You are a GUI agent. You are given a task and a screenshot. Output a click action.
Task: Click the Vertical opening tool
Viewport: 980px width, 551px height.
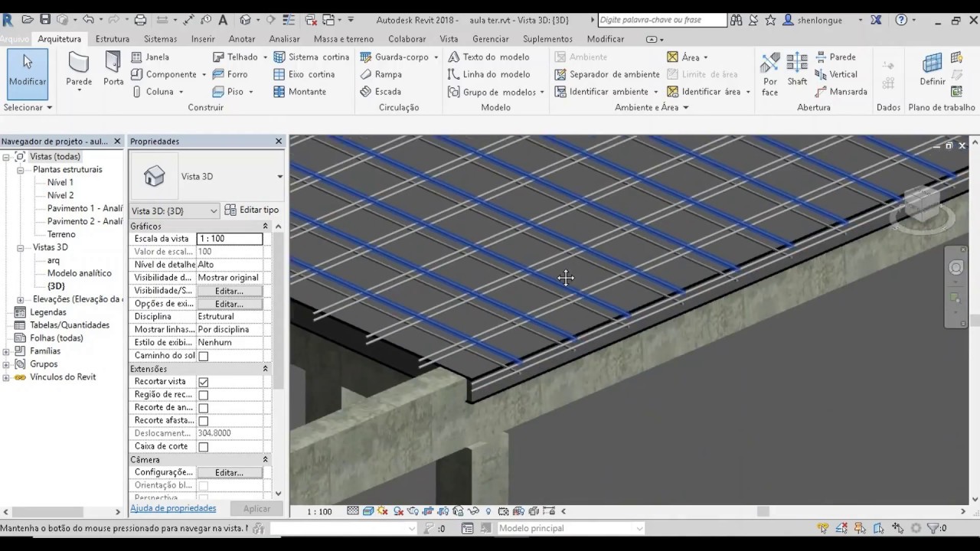point(836,74)
